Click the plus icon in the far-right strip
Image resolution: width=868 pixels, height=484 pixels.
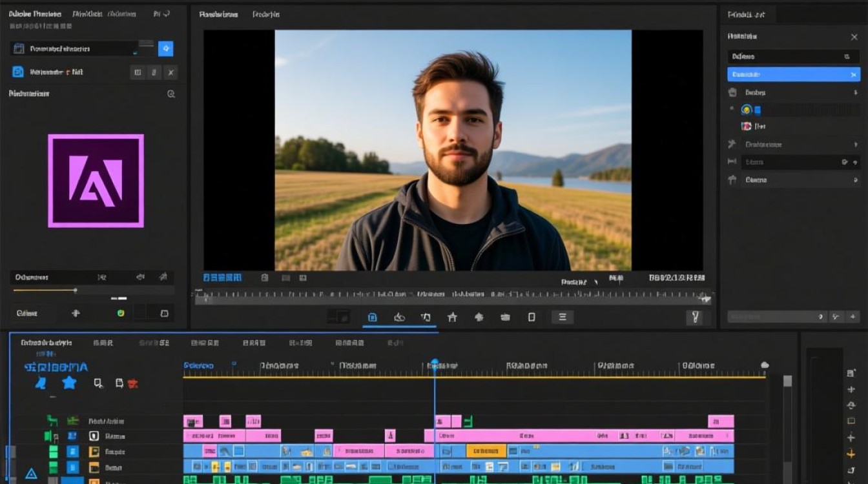click(x=851, y=389)
